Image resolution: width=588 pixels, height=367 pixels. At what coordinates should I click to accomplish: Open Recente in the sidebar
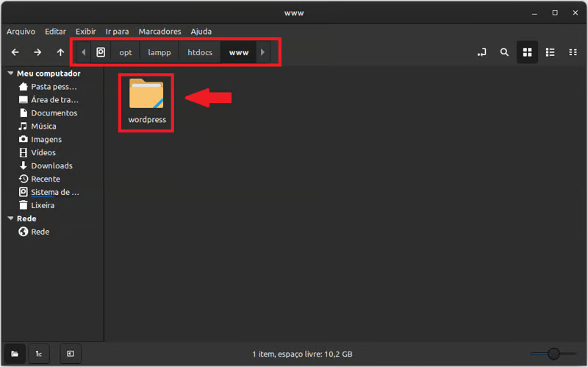pos(40,179)
